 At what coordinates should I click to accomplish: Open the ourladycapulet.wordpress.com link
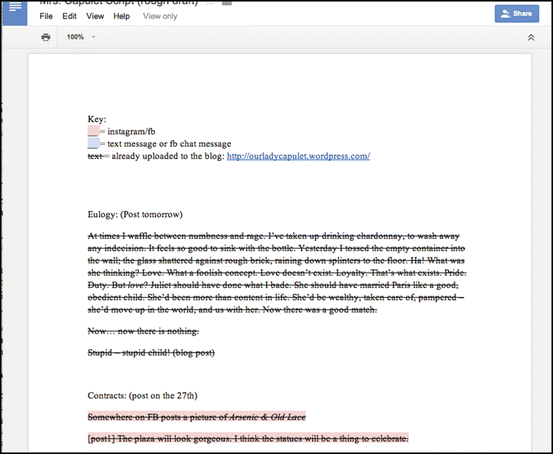(x=298, y=156)
